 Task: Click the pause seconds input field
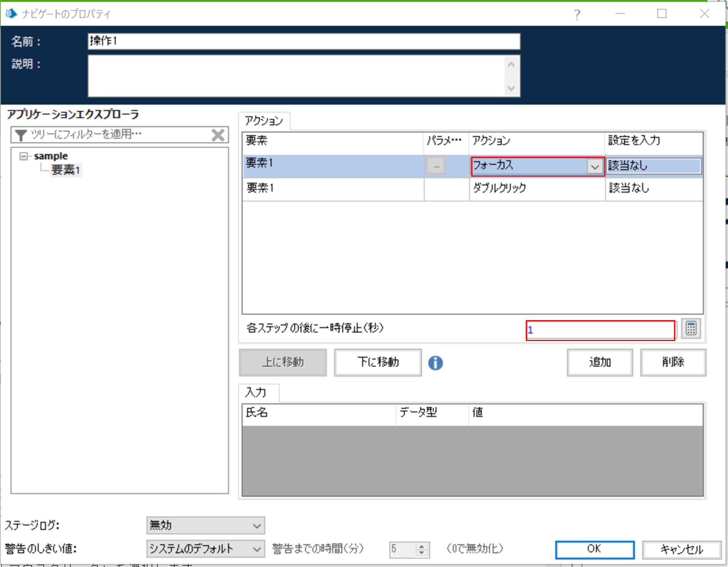point(600,330)
